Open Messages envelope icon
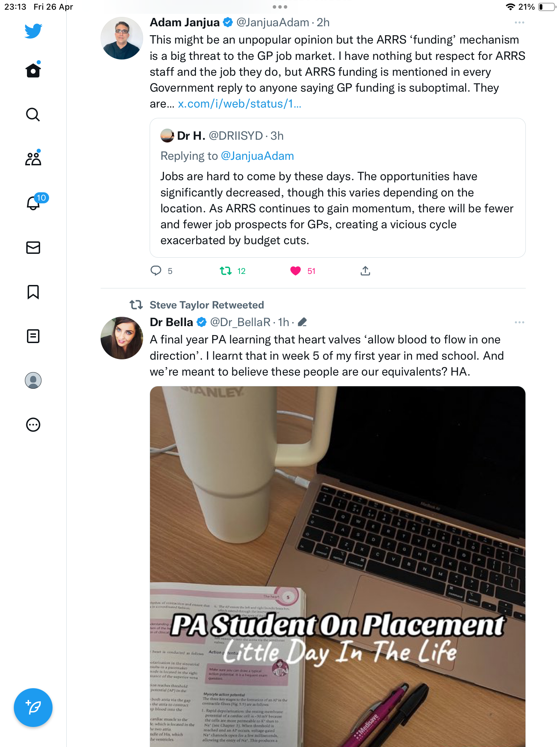The height and width of the screenshot is (747, 560). click(x=33, y=248)
